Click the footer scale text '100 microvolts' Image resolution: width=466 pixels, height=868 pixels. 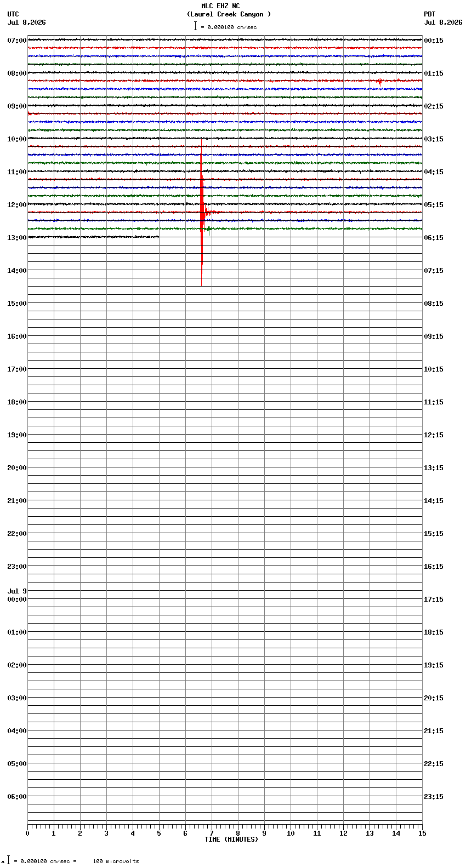point(116,861)
